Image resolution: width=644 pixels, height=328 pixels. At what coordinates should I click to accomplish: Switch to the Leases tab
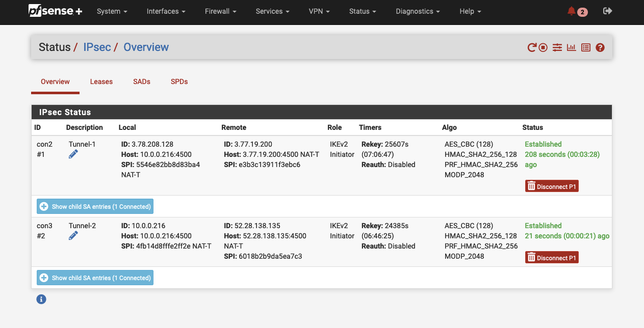pyautogui.click(x=101, y=81)
